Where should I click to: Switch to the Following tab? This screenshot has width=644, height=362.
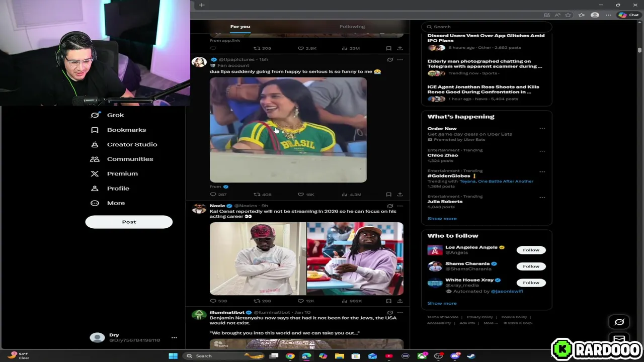352,27
